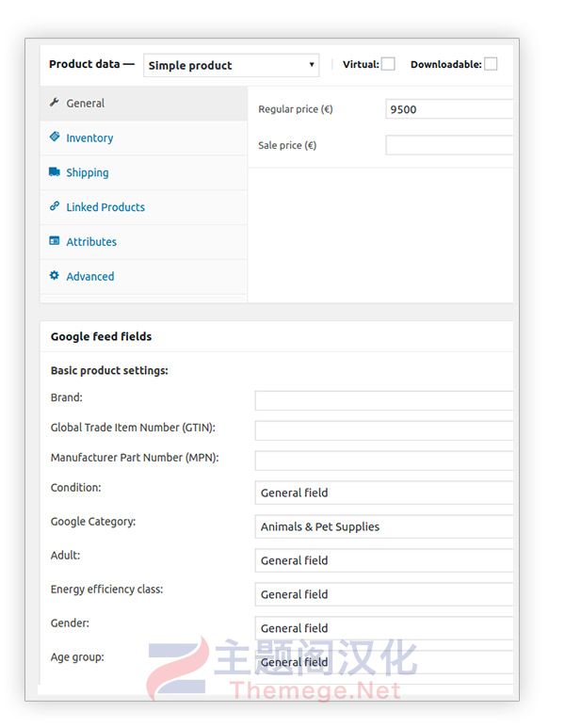Click into the Brand input field
This screenshot has width=565, height=728.
click(x=384, y=400)
